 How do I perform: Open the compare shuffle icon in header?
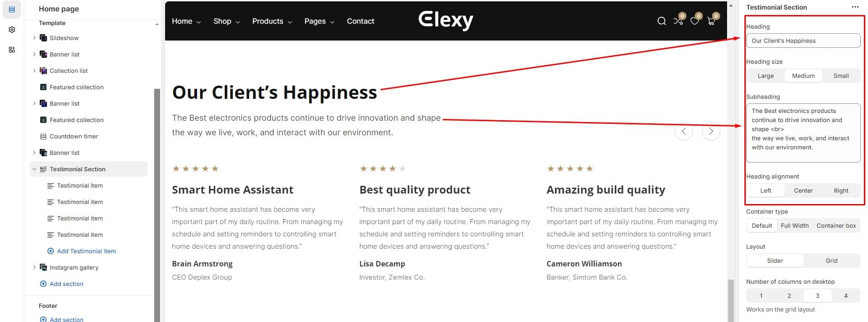(678, 21)
